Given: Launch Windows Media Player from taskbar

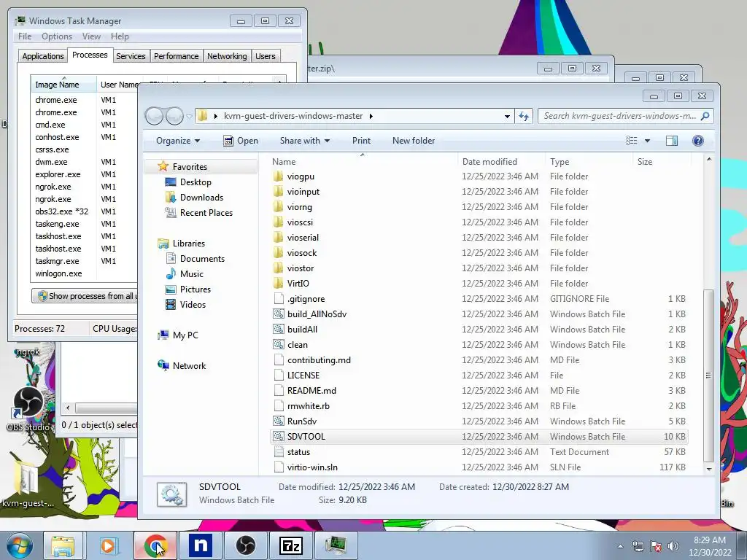Looking at the screenshot, I should (x=108, y=545).
